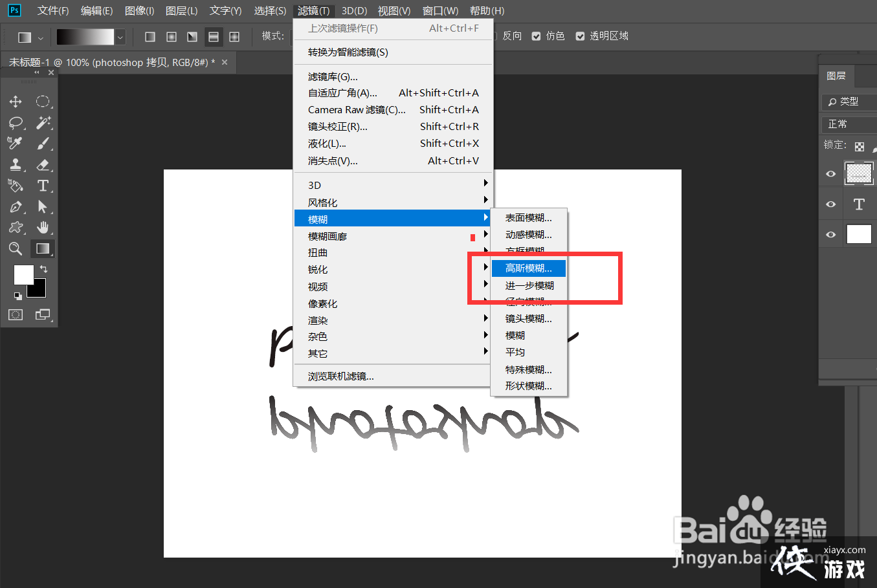Viewport: 877px width, 588px height.
Task: Open the 正常 blend mode dropdown
Action: (x=849, y=124)
